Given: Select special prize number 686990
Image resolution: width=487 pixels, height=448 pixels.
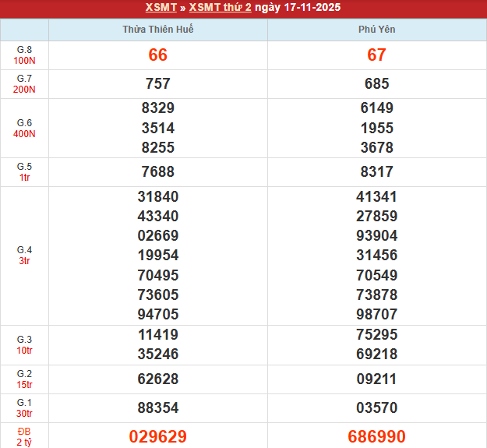Looking at the screenshot, I should tap(376, 436).
